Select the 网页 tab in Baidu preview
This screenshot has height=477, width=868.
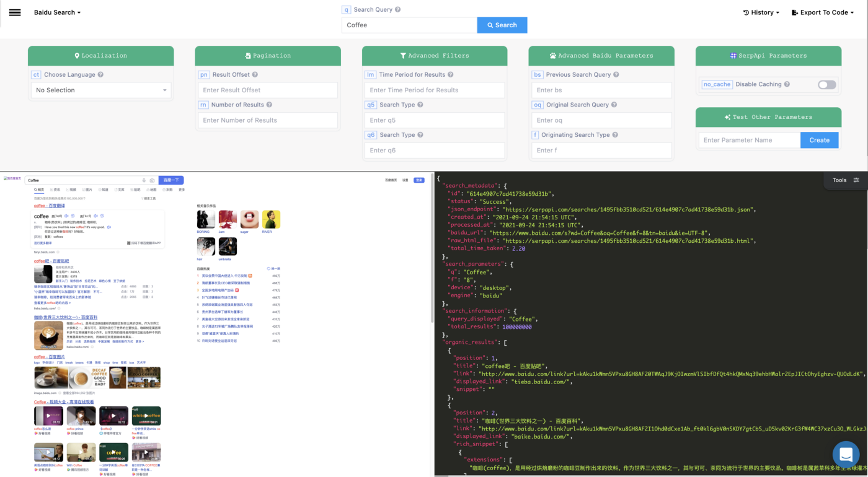pyautogui.click(x=39, y=190)
